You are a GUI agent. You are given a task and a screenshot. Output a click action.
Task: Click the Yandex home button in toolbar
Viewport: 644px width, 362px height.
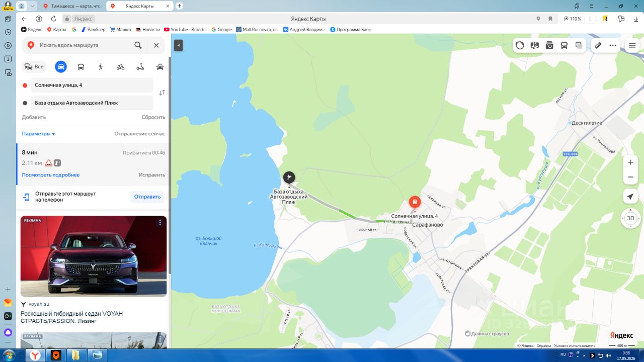pos(39,19)
